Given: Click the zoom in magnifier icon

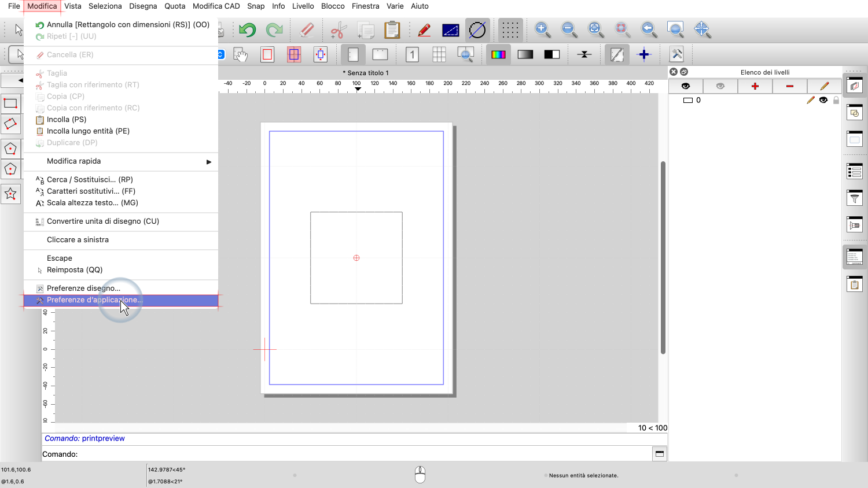Looking at the screenshot, I should [542, 29].
